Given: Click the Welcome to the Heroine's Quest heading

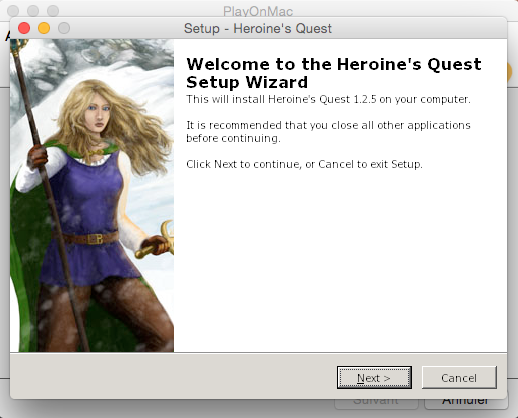Looking at the screenshot, I should coord(334,73).
